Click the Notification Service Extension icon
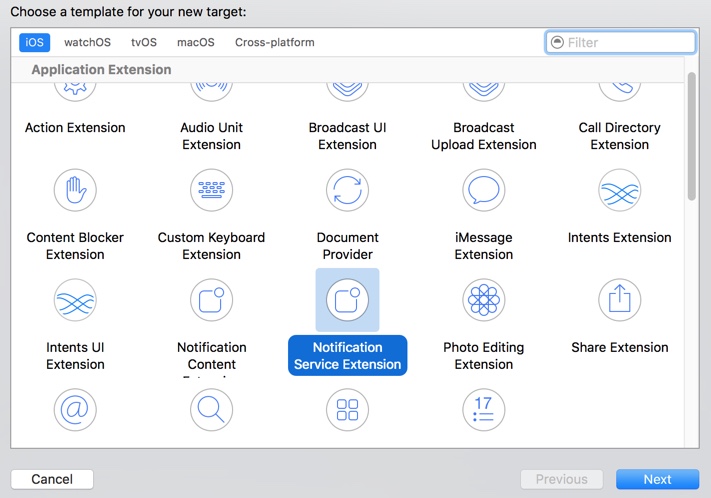711x498 pixels. (x=347, y=300)
